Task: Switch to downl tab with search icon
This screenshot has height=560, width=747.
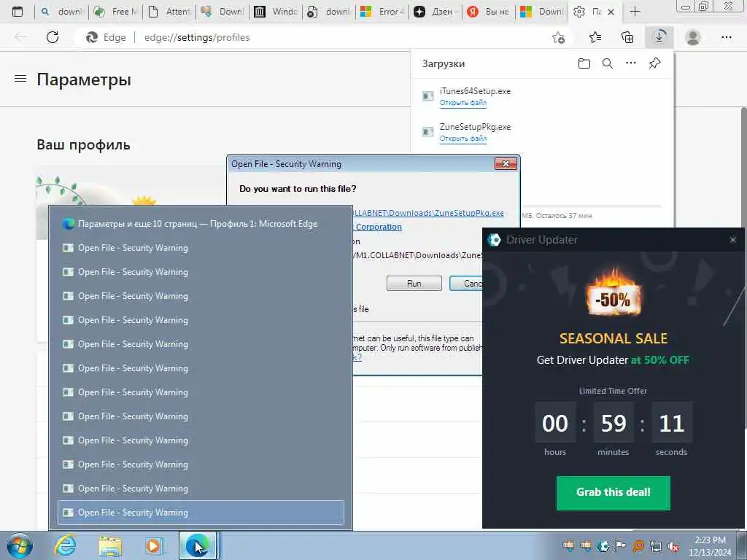Action: pyautogui.click(x=62, y=12)
